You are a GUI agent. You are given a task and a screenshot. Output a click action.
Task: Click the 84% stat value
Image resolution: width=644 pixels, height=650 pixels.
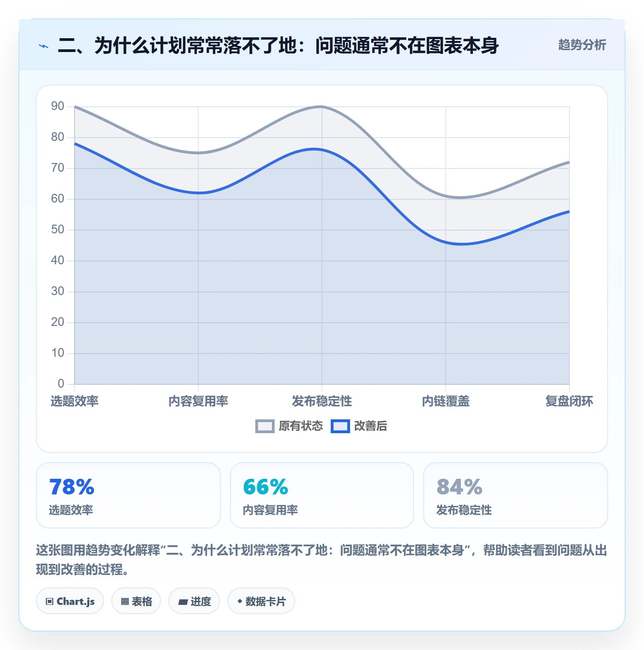click(459, 487)
